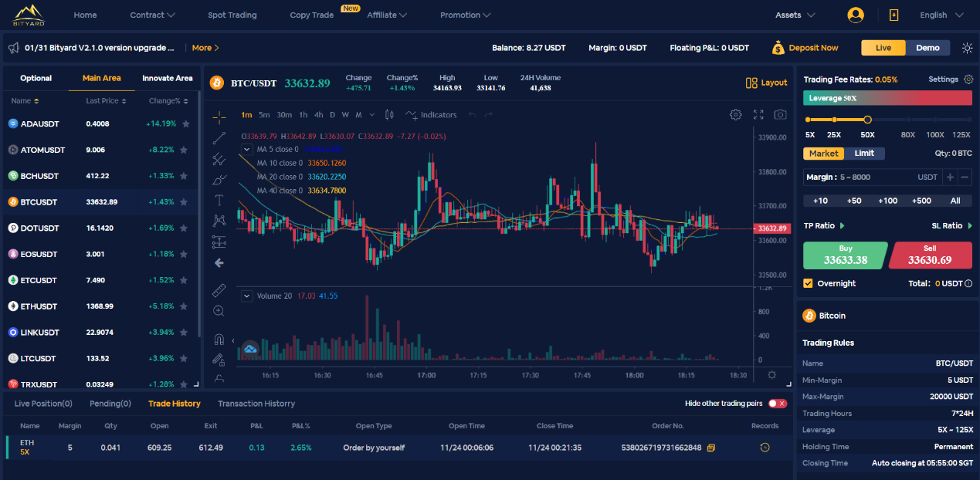Viewport: 980px width, 480px height.
Task: Favorite ATOMUSDT with its star
Action: (185, 150)
